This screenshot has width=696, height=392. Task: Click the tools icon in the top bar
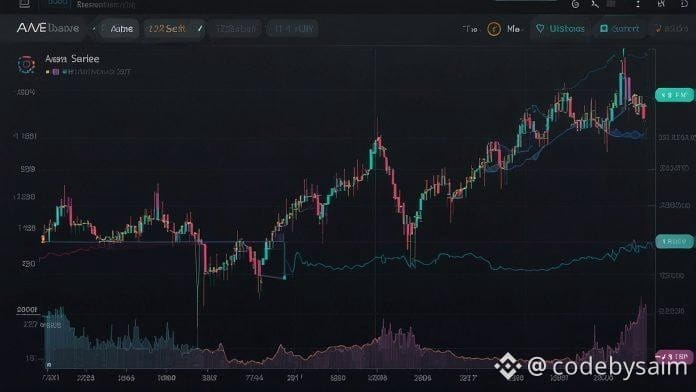tap(595, 4)
